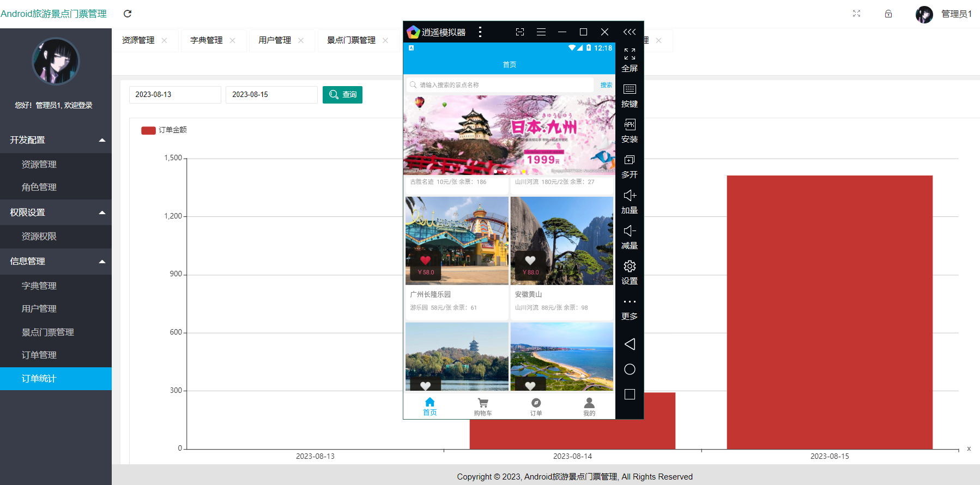Screen dimensions: 980x485
Task: Close the 用户管理 tab
Action: (x=300, y=40)
